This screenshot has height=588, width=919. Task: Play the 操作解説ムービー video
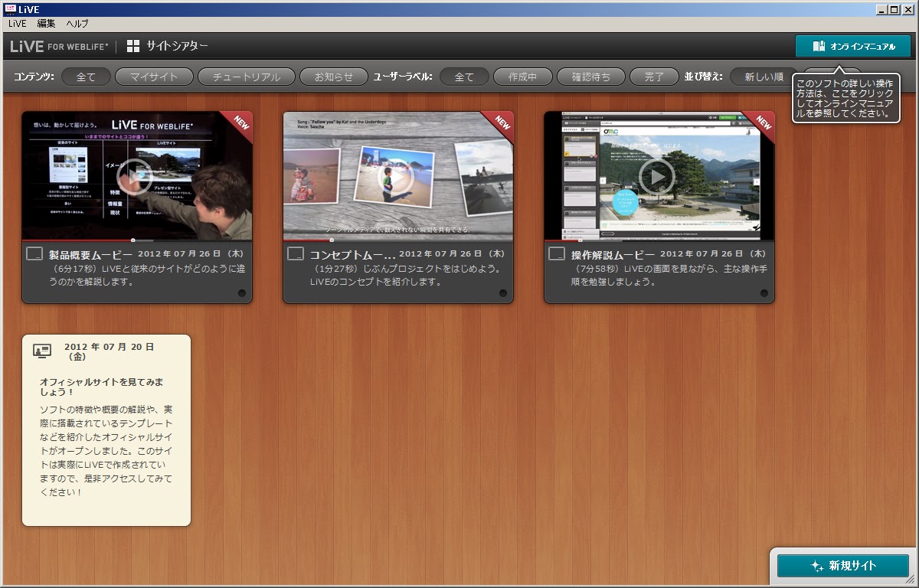click(657, 177)
